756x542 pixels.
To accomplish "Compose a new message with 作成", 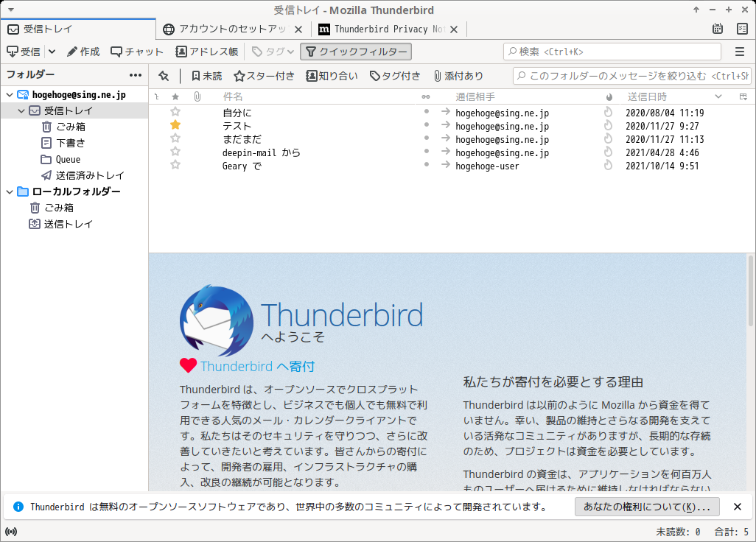I will point(83,52).
